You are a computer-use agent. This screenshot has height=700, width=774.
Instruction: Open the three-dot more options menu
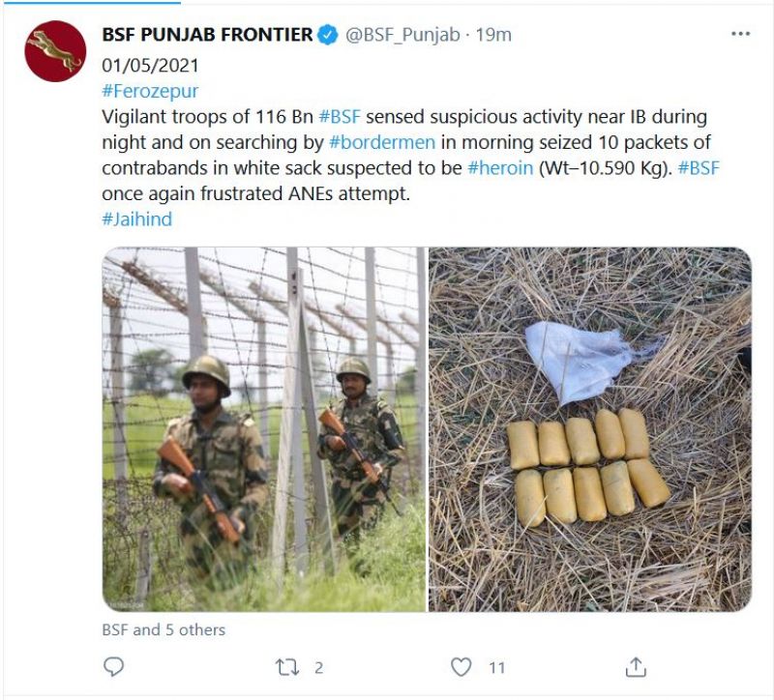(x=740, y=35)
